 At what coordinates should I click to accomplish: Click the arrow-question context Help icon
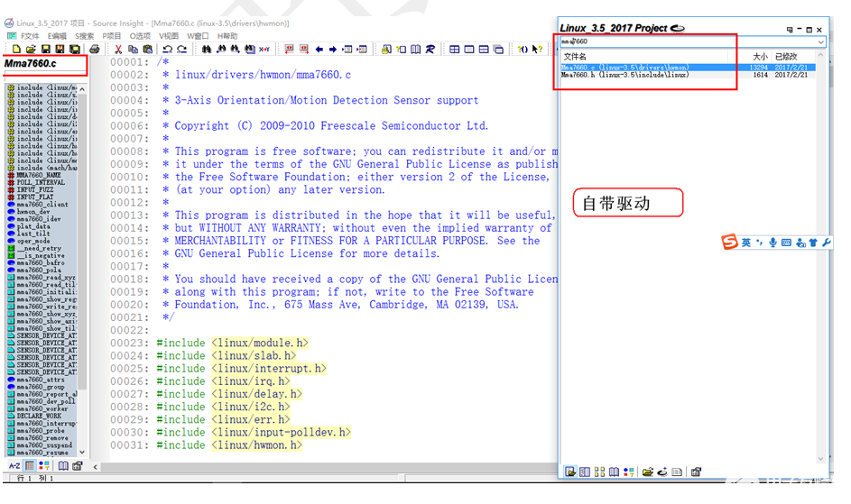click(537, 50)
